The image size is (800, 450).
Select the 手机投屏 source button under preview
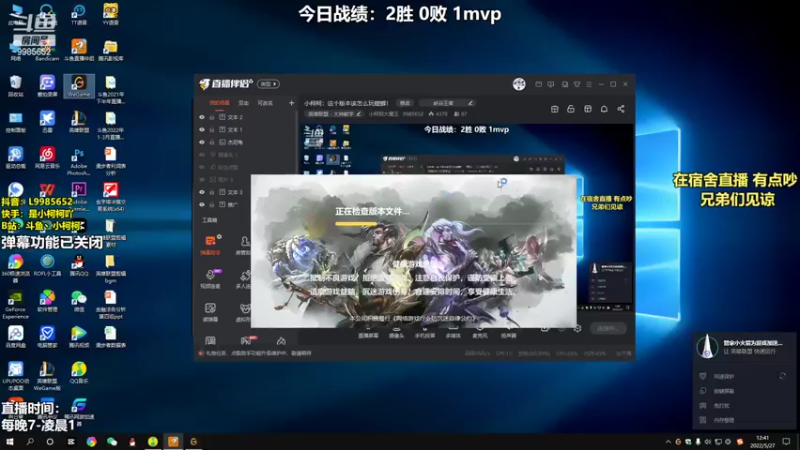tap(424, 333)
